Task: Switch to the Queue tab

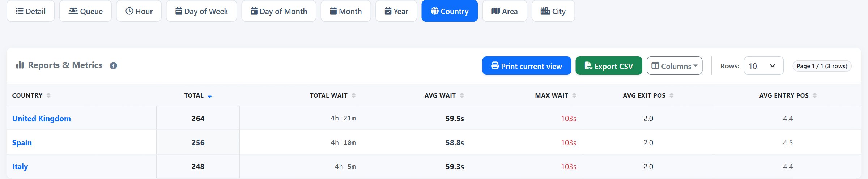Action: pyautogui.click(x=85, y=11)
